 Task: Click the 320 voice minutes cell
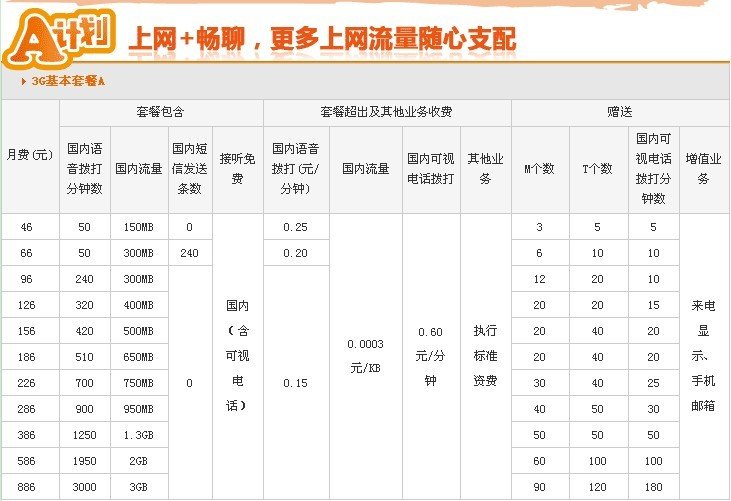(85, 305)
